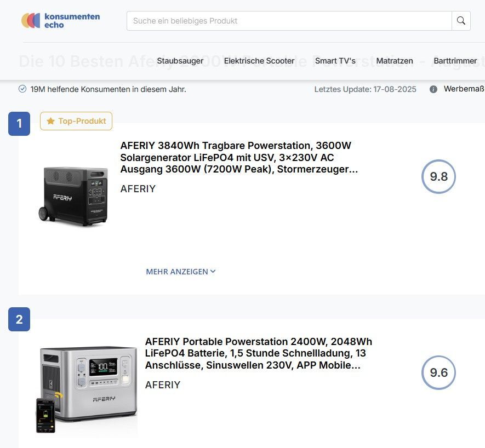Open the Elektrische Scooter category

(259, 61)
